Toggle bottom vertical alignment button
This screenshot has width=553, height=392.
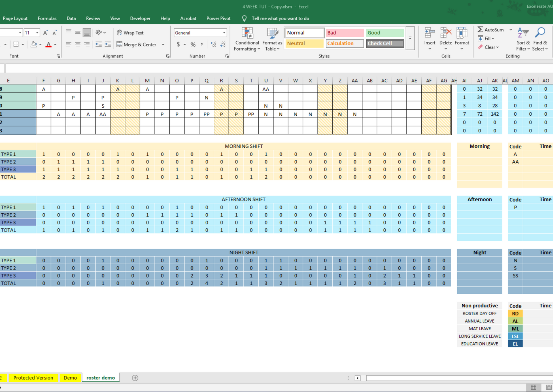coord(87,33)
